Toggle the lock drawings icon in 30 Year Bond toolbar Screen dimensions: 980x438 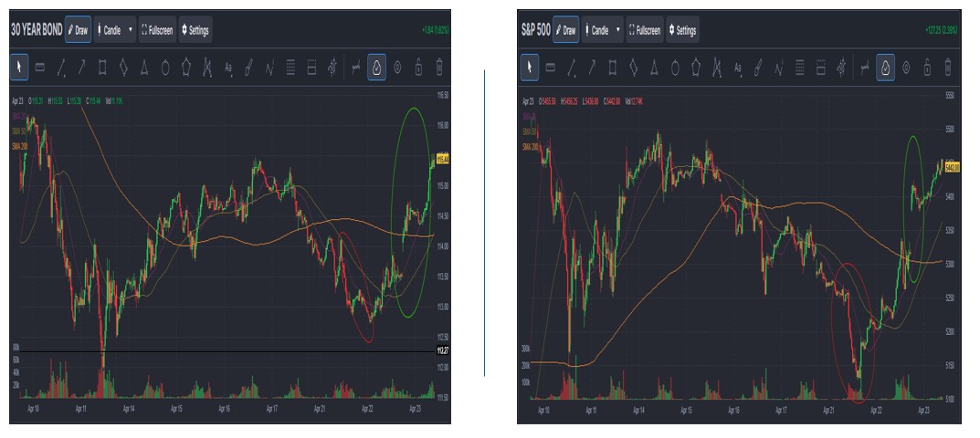pyautogui.click(x=418, y=68)
